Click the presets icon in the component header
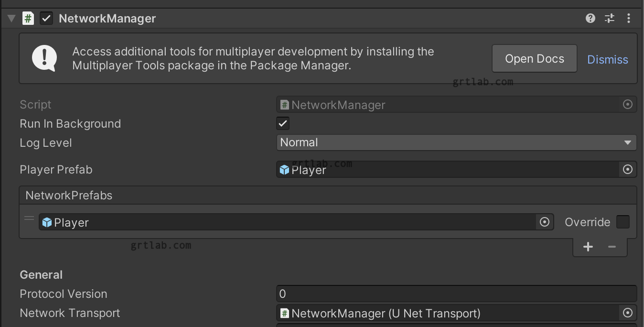644x327 pixels. coord(610,18)
